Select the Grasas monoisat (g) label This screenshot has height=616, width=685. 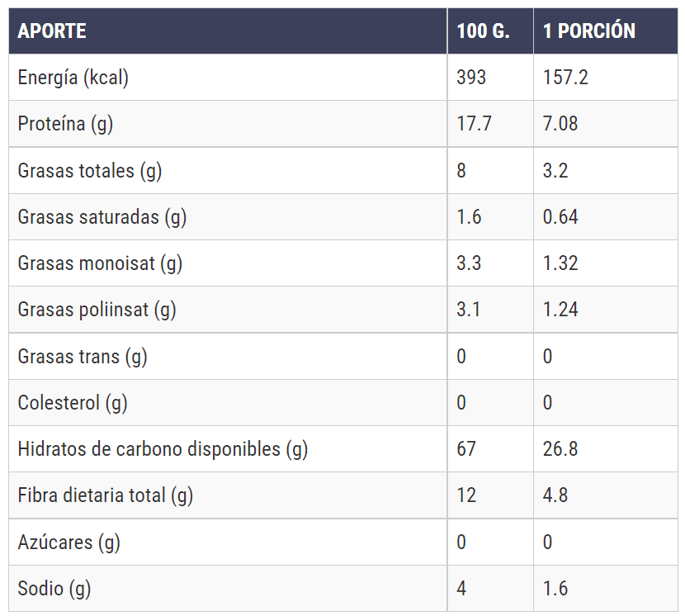click(100, 263)
